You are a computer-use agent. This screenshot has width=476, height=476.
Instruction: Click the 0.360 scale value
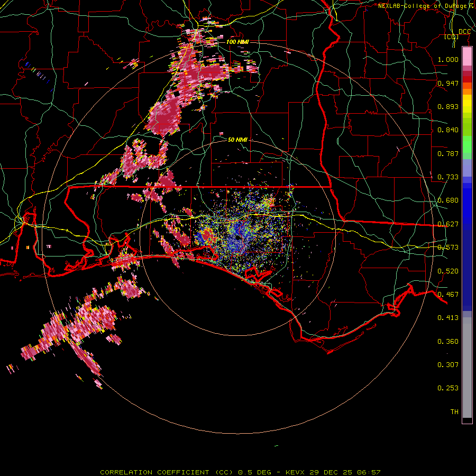coord(448,342)
